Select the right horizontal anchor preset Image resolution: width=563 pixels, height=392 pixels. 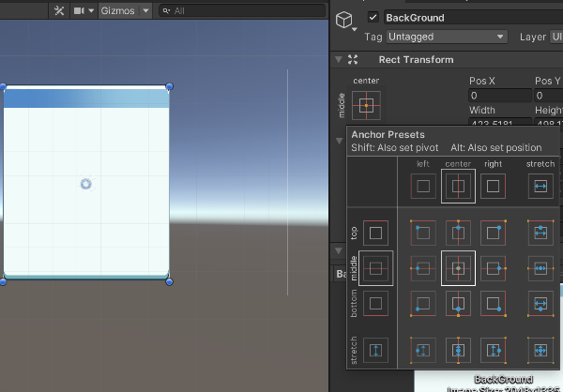(x=493, y=186)
